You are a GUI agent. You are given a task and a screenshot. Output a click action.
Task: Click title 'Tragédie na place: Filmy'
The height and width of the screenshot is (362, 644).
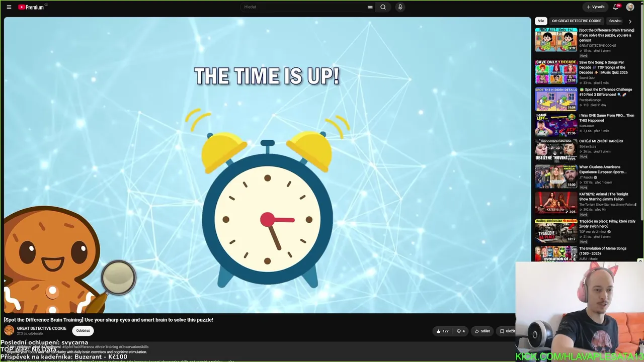click(607, 224)
